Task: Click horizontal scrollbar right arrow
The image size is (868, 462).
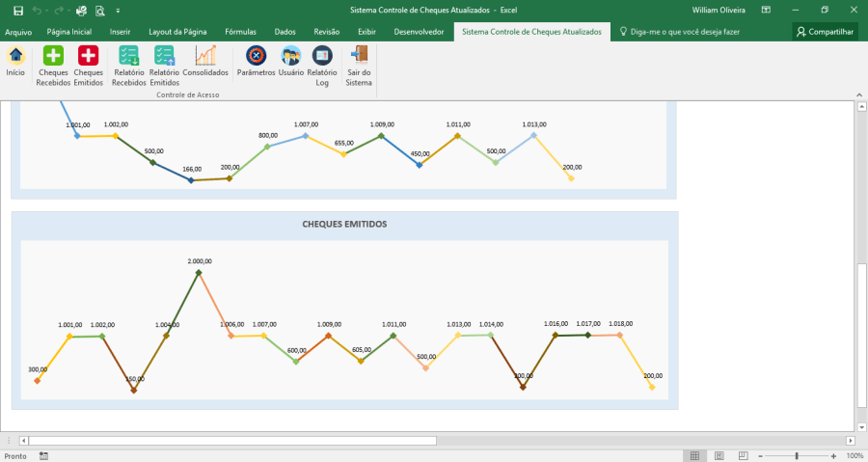Action: (x=851, y=441)
